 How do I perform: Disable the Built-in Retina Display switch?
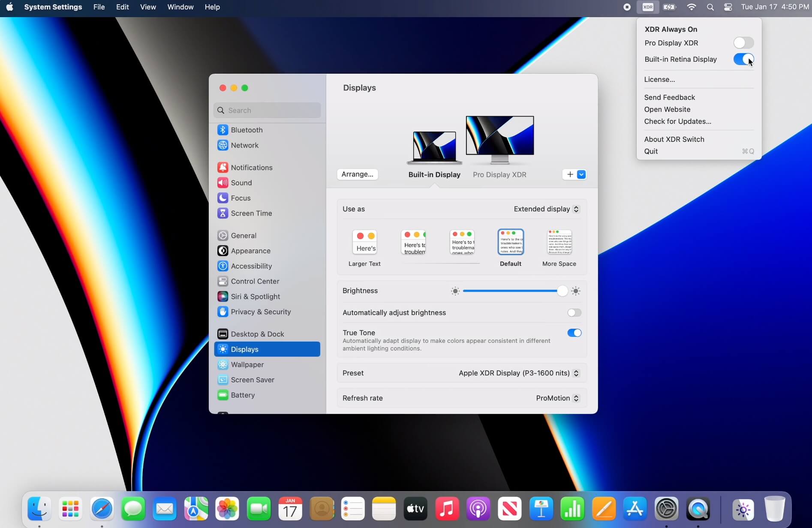743,59
